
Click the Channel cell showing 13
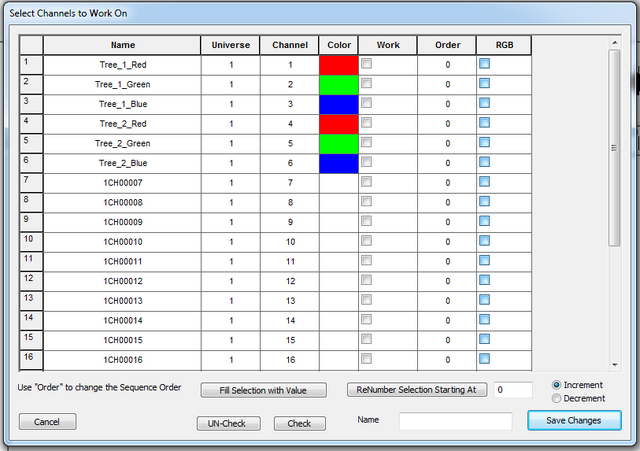tap(290, 301)
